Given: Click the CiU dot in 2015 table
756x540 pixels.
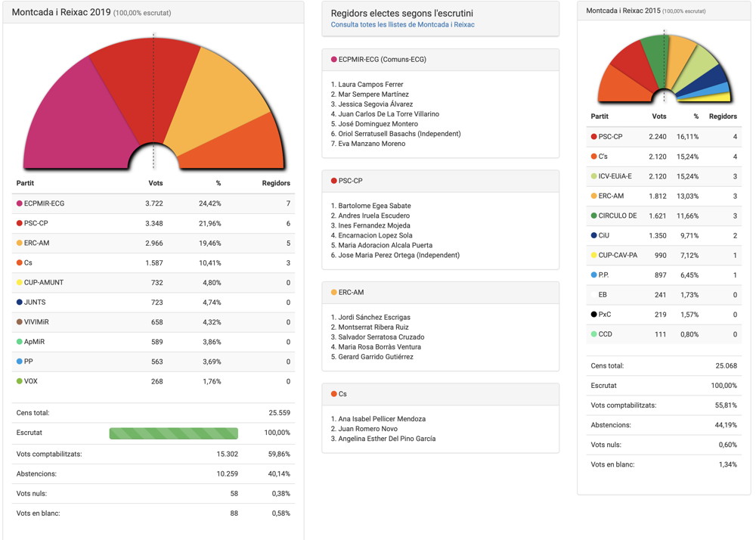Looking at the screenshot, I should click(x=594, y=235).
